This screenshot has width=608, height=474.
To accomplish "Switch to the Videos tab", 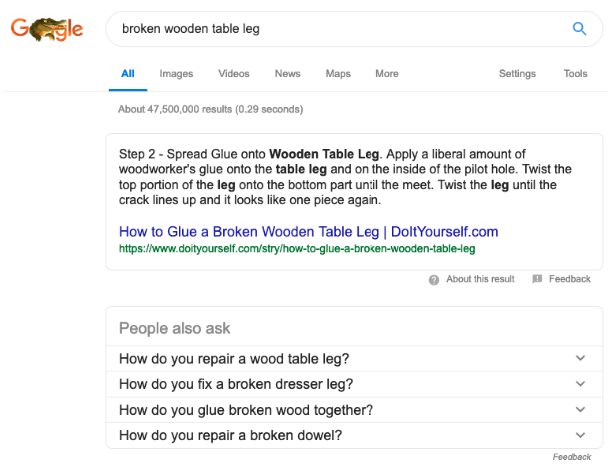I will pos(234,74).
